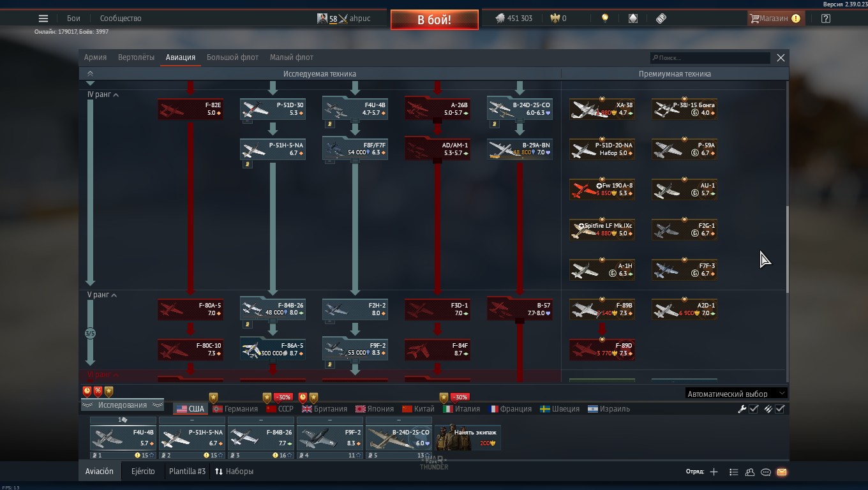Viewport: 868px width, 490px height.
Task: Select the Британия nation tab
Action: [325, 409]
